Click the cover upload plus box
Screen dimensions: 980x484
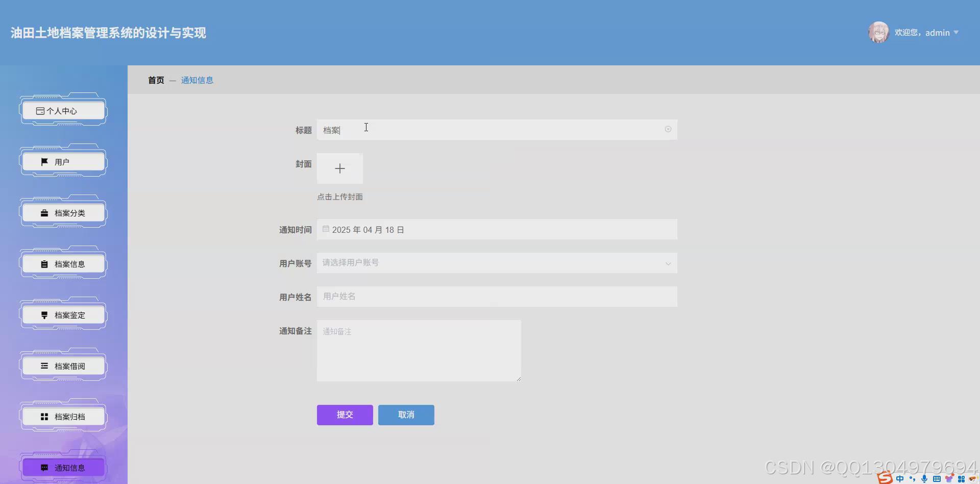pos(339,168)
